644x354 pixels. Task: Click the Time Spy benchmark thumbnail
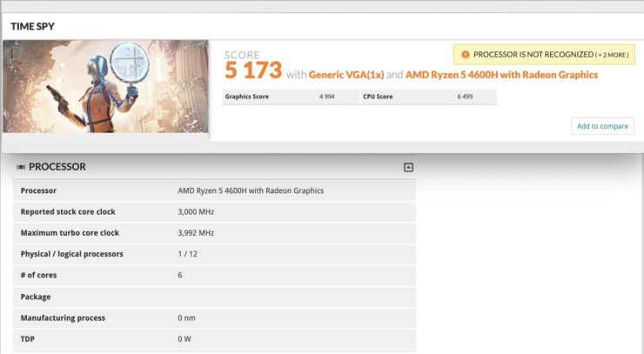105,86
